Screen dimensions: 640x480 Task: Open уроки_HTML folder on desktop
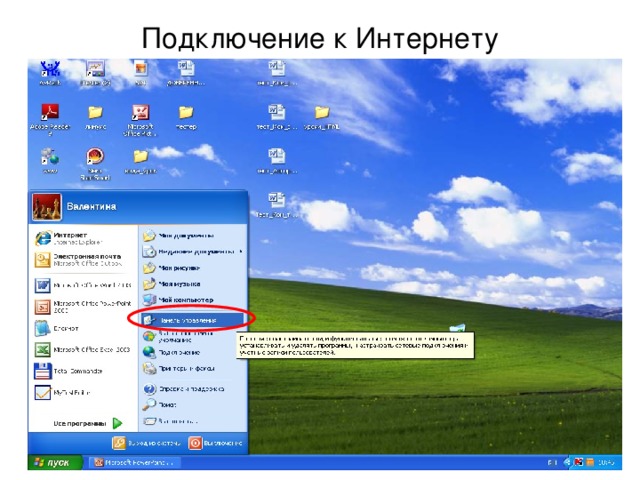pos(322,118)
